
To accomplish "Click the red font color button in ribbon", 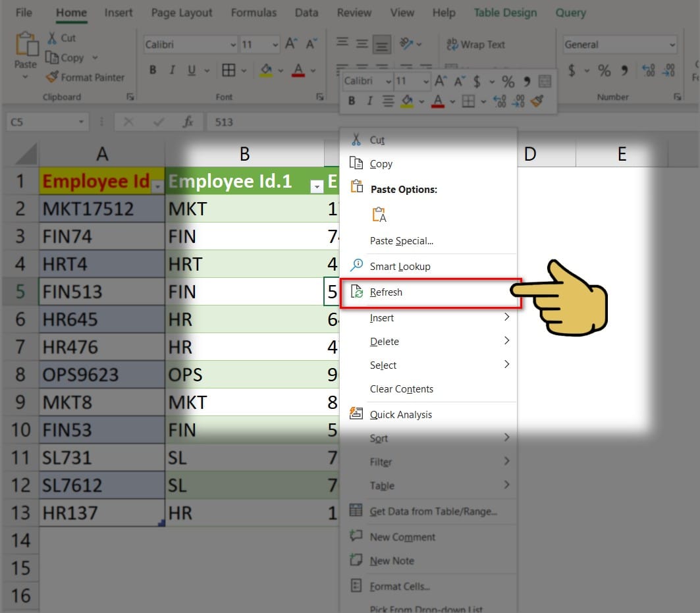I will [298, 70].
